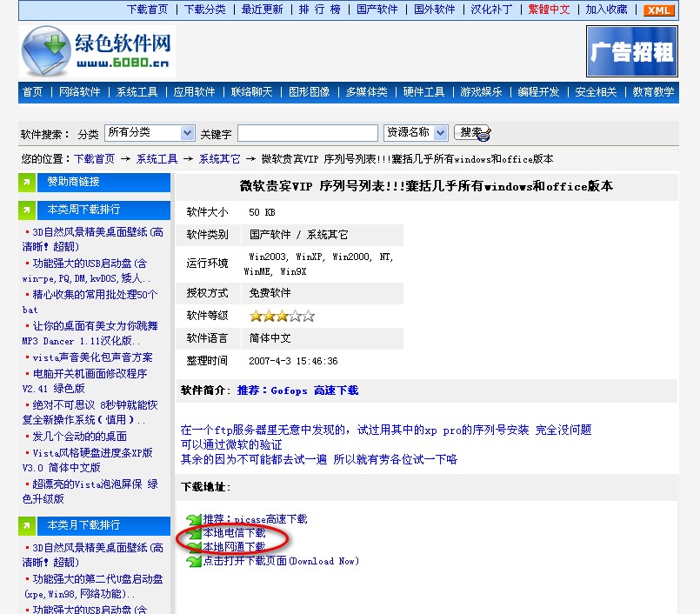This screenshot has height=614, width=700.
Task: Click the green arrow icon beside 本类周下载排行
Action: 27,210
